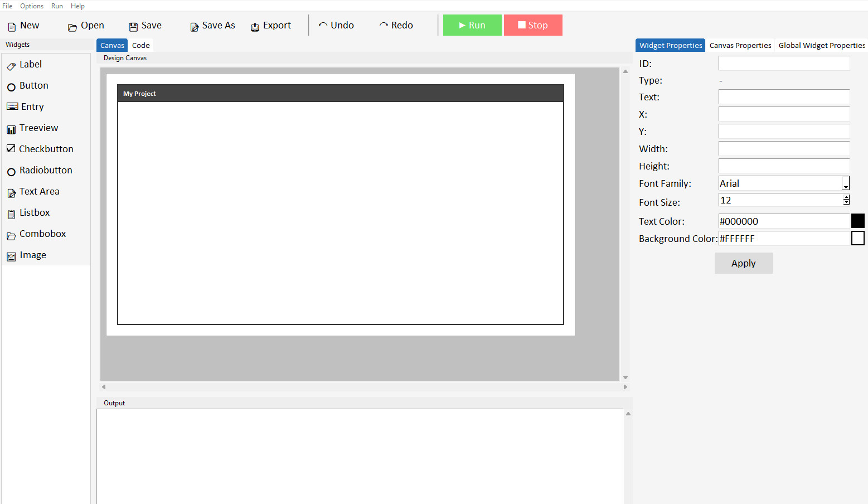Pick the Radiobutton widget tool
Viewport: 868px width, 504px height.
coord(46,170)
